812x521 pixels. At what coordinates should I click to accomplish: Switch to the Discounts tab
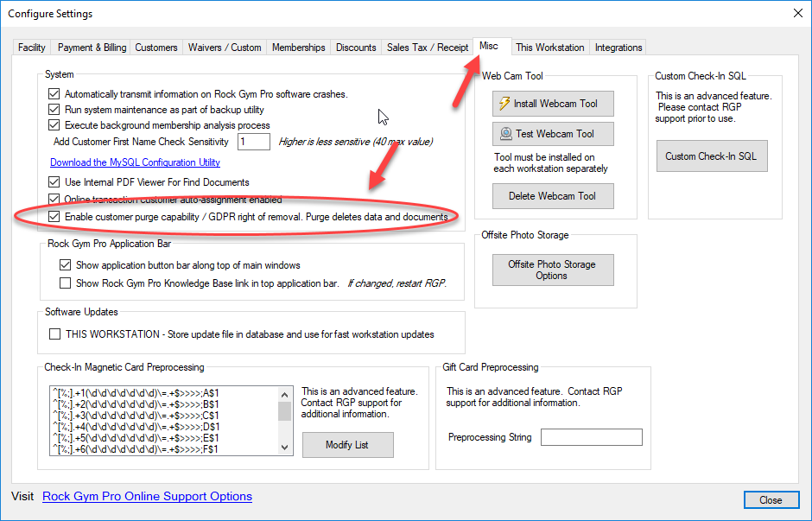coord(356,48)
